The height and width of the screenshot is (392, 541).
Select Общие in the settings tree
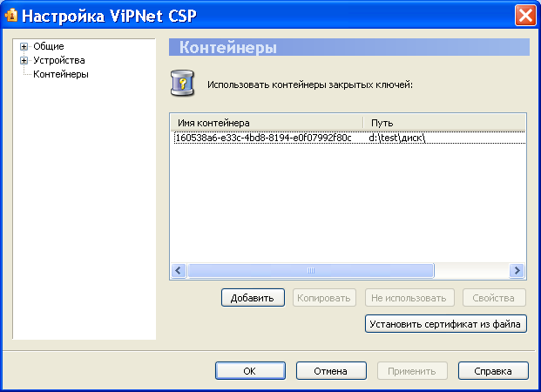click(49, 46)
